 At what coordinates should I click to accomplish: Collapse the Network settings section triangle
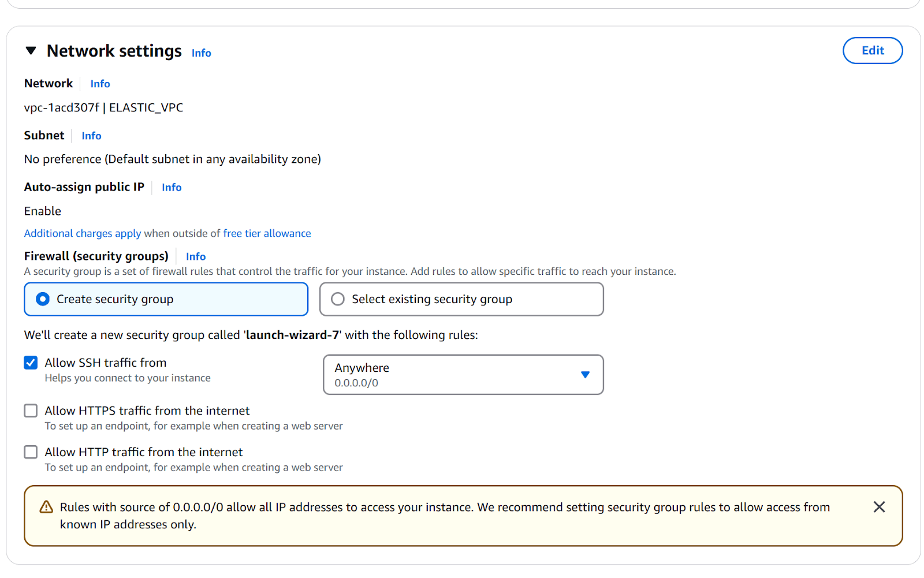click(31, 51)
